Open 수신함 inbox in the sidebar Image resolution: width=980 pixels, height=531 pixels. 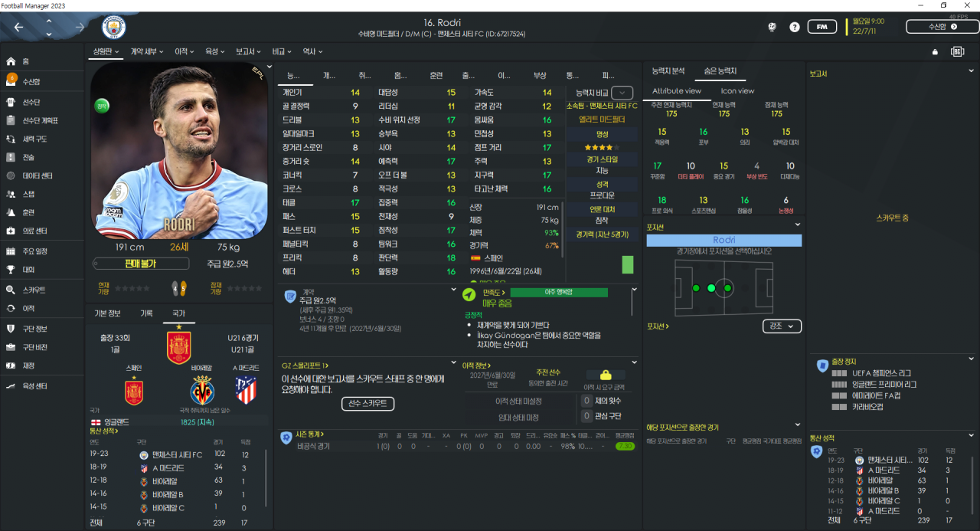point(31,81)
